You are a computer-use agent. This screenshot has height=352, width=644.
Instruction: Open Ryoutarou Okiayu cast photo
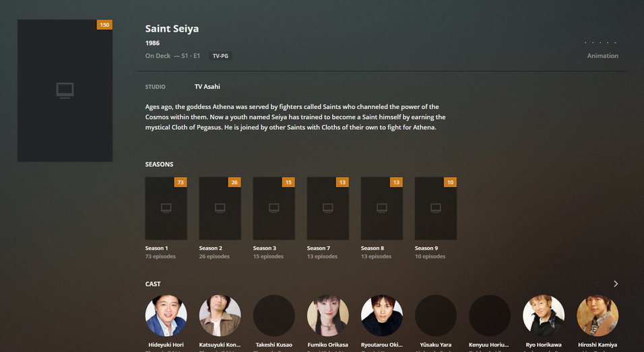point(381,316)
